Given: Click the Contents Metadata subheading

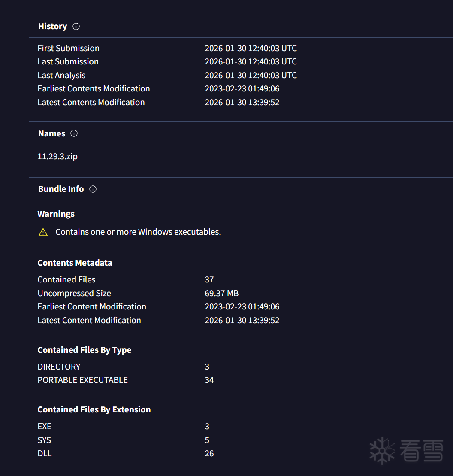Looking at the screenshot, I should pyautogui.click(x=75, y=263).
